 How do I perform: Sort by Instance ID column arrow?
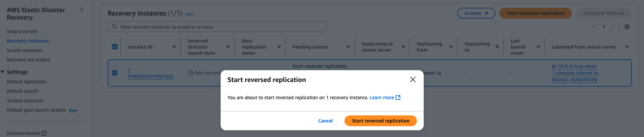click(174, 47)
